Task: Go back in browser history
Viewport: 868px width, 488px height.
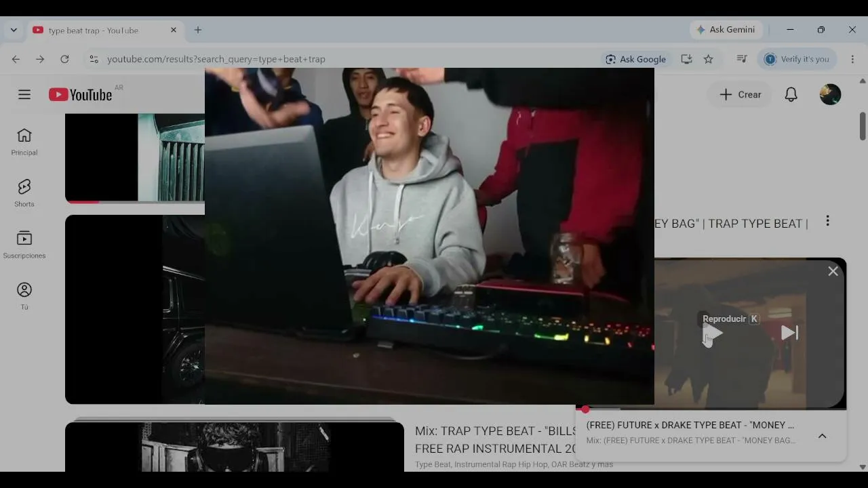Action: coord(16,59)
